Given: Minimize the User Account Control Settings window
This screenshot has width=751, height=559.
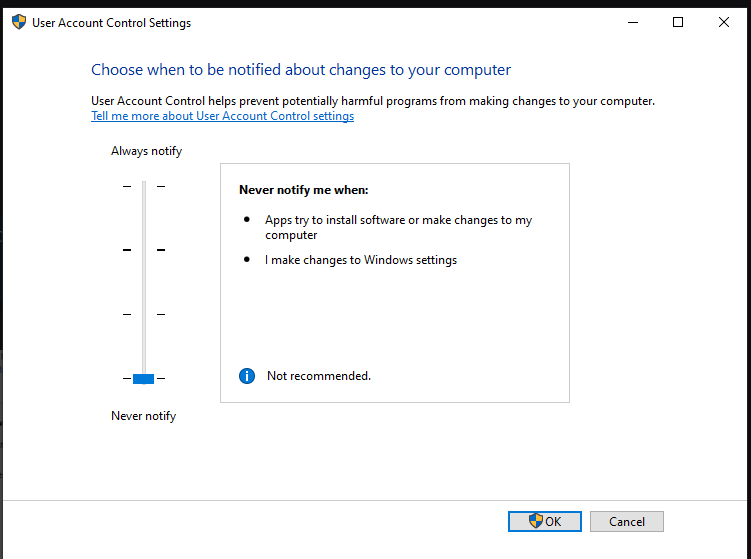Looking at the screenshot, I should pos(632,22).
